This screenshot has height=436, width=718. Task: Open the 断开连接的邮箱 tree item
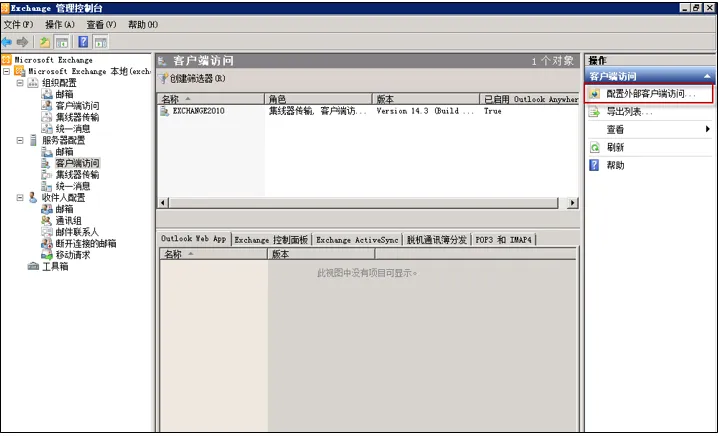[86, 243]
